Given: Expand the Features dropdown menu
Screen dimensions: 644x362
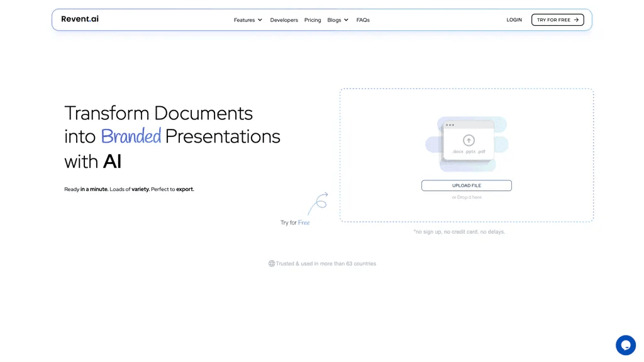Looking at the screenshot, I should coord(248,19).
